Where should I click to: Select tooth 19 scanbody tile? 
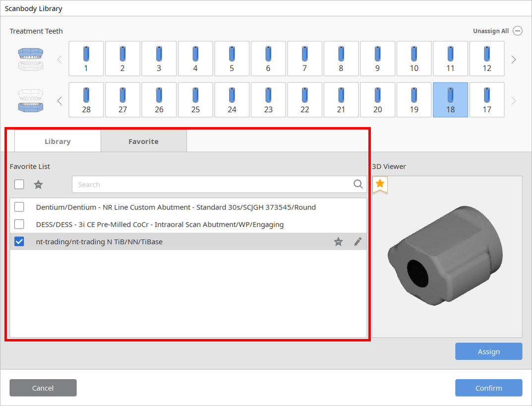tap(414, 100)
